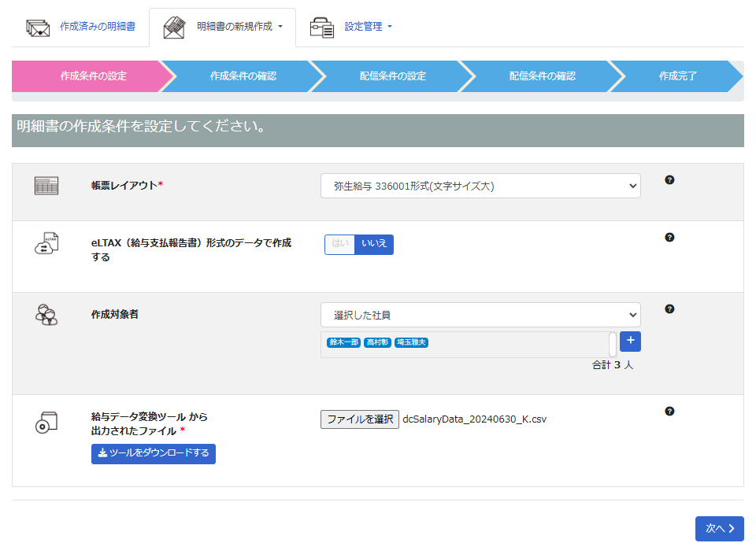Screen dimensions: 756x554
Task: Click the help icon for 帳票レイアウト
Action: coord(669,180)
